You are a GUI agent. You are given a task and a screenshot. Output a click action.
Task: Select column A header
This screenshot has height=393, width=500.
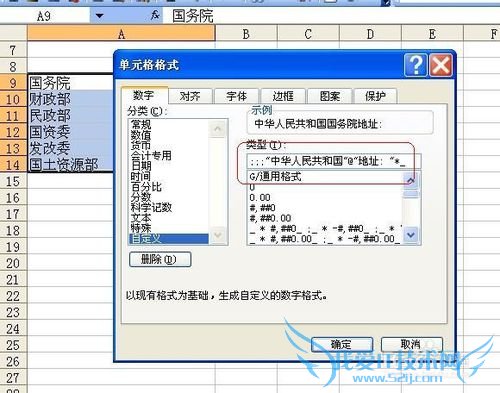(121, 34)
